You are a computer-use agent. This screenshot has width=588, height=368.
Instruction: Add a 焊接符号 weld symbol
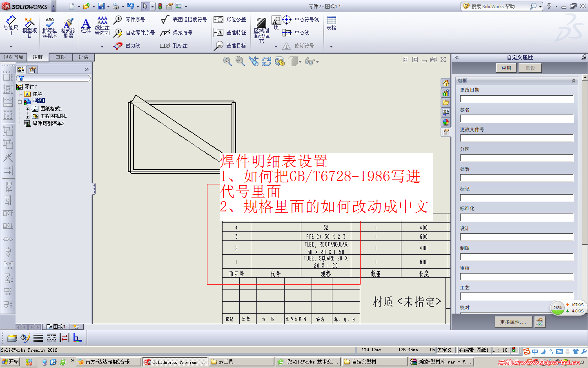click(x=176, y=33)
